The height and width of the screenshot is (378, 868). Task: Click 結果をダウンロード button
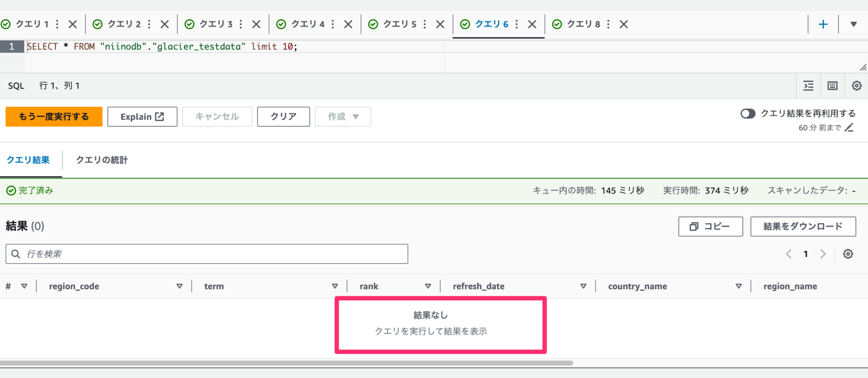click(803, 226)
